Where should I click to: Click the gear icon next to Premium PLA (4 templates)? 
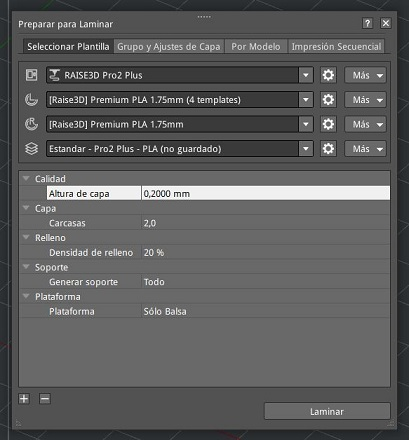click(328, 100)
